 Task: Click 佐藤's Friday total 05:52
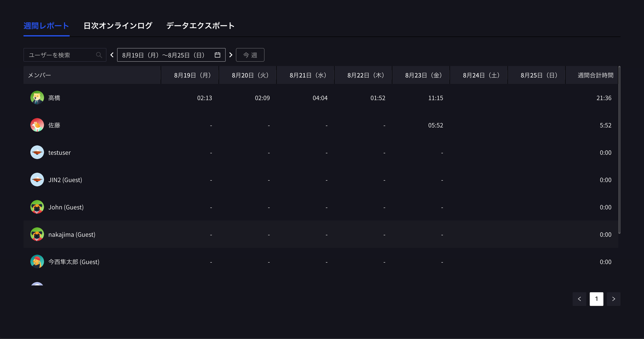click(436, 125)
